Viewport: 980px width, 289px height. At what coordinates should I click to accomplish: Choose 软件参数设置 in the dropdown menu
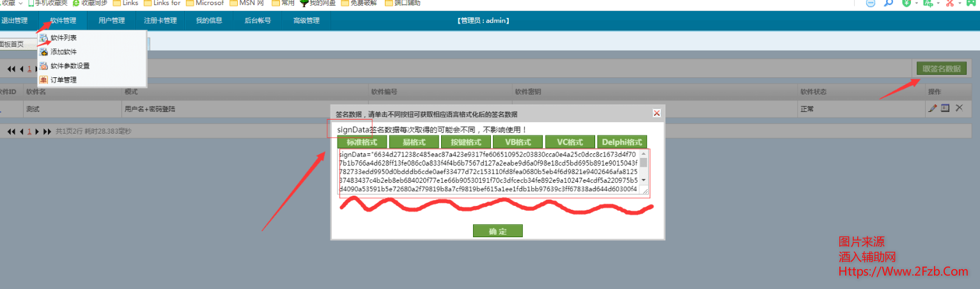pos(70,66)
